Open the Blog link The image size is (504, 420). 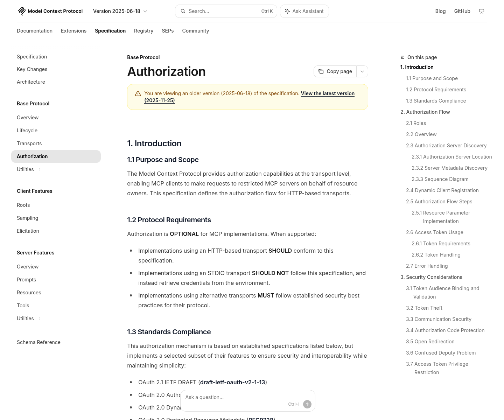(x=440, y=11)
